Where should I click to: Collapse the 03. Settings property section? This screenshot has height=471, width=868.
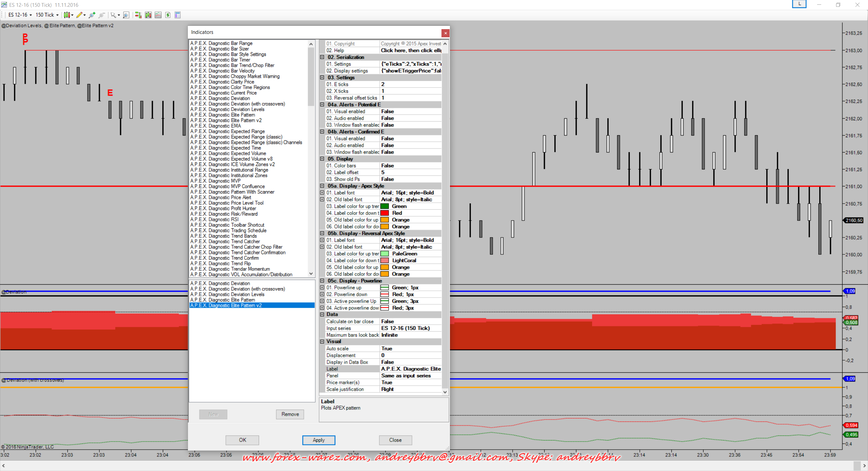pos(322,78)
